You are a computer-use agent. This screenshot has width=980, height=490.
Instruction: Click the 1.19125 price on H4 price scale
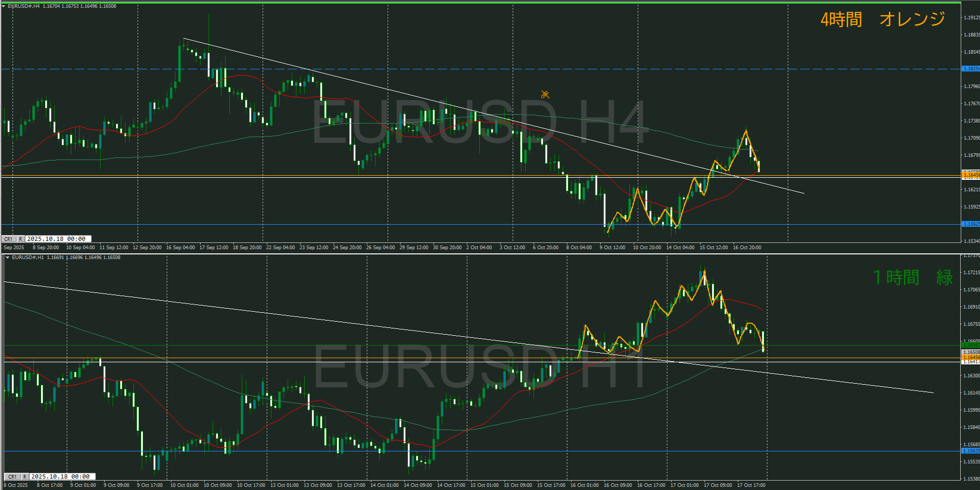tap(971, 18)
